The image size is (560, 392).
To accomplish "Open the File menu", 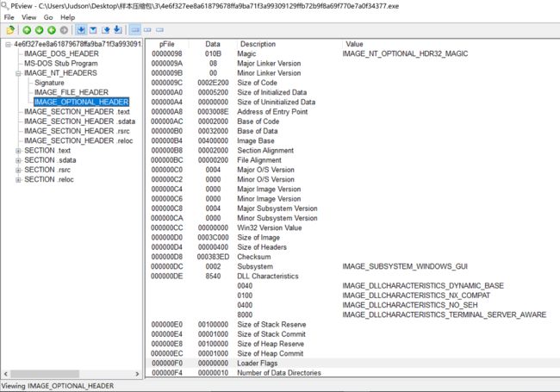I will pyautogui.click(x=9, y=17).
